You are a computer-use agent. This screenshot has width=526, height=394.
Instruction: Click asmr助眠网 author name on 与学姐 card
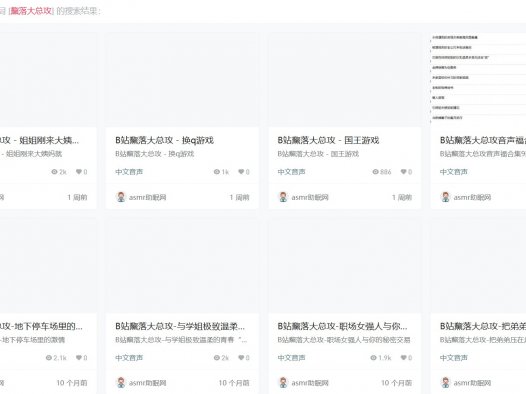(x=148, y=383)
